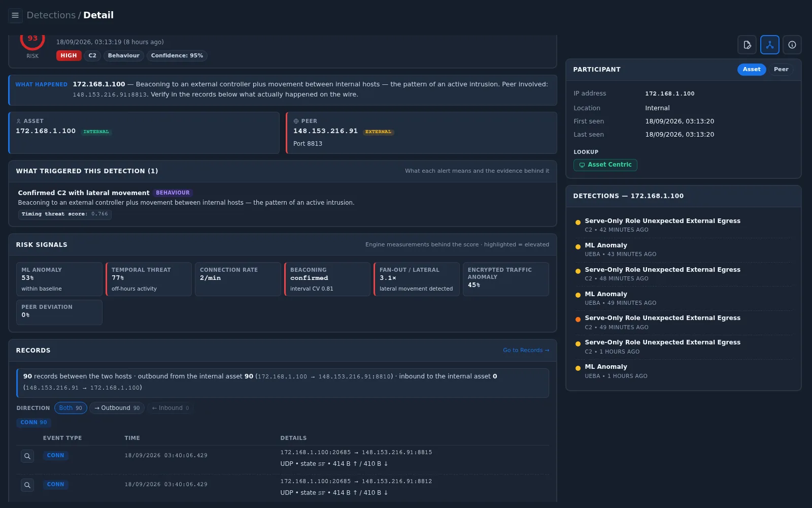Viewport: 812px width, 508px height.
Task: Click the BEHAVIOUR label on the alert
Action: [173, 193]
